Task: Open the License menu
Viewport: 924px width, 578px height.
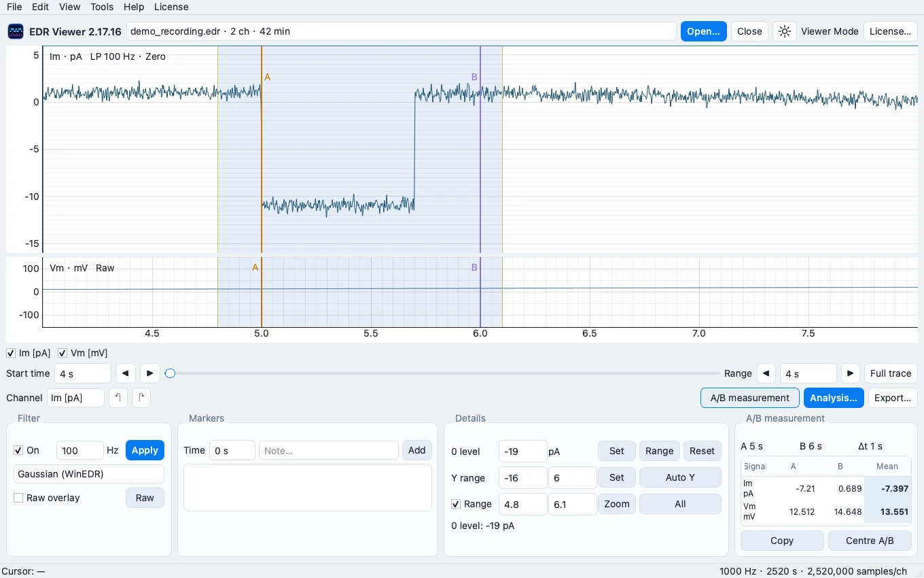Action: click(171, 7)
